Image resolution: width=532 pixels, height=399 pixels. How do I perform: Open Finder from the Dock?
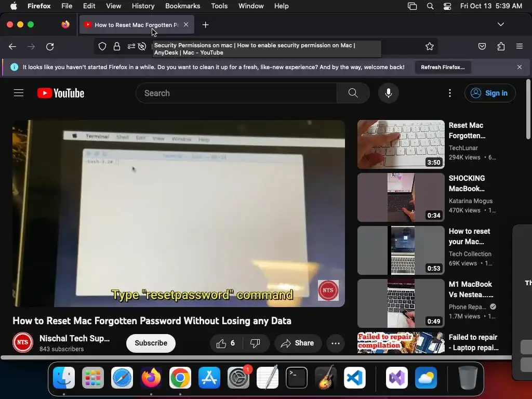click(64, 377)
